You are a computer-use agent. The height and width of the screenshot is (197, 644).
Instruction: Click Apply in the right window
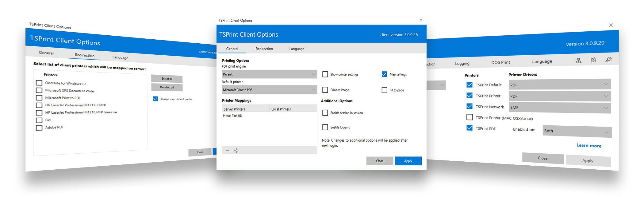[x=588, y=161]
